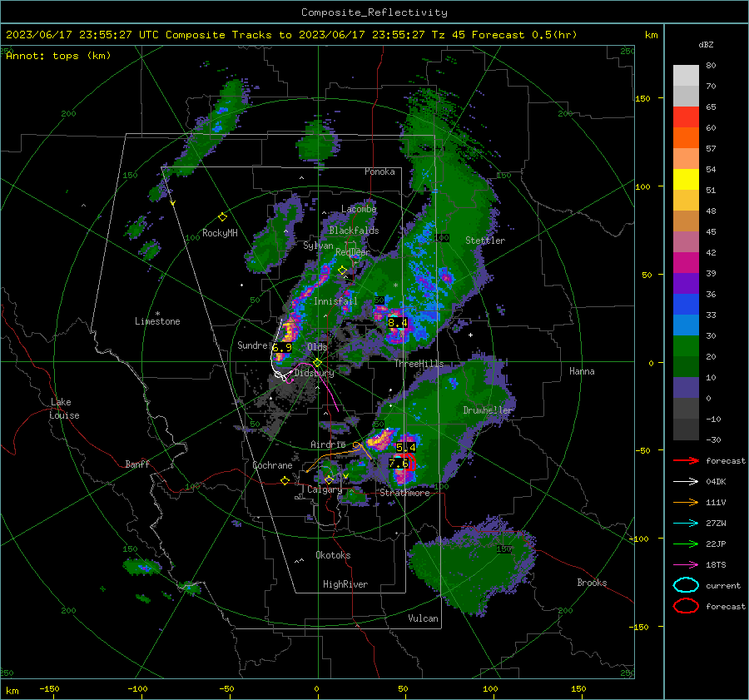Click the yellow diamond marker beside RockyMH
749x700 pixels.
pyautogui.click(x=222, y=217)
